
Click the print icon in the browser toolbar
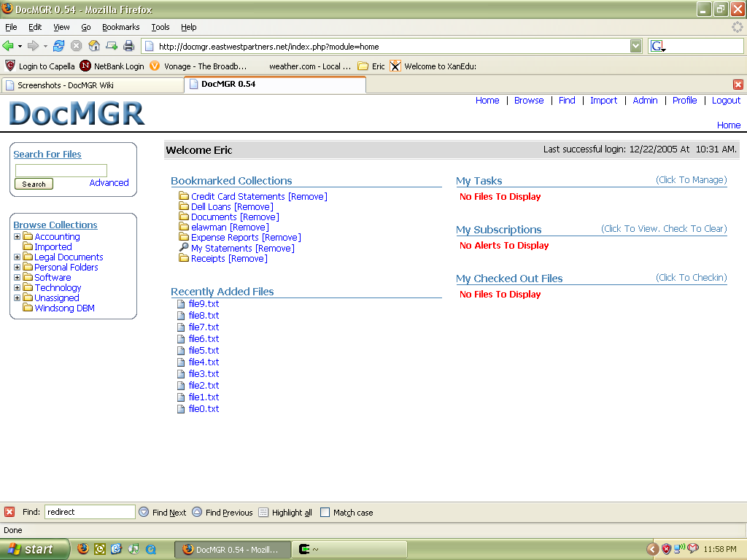(x=128, y=44)
